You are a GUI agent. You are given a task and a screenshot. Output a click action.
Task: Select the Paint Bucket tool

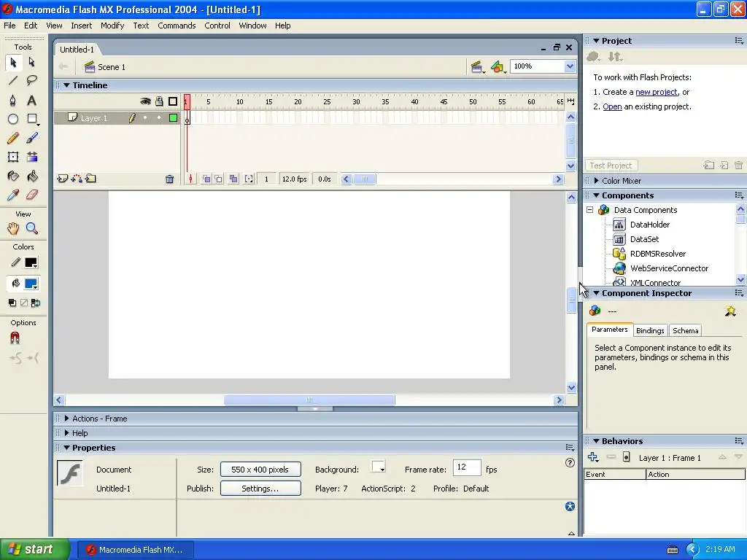tap(32, 176)
